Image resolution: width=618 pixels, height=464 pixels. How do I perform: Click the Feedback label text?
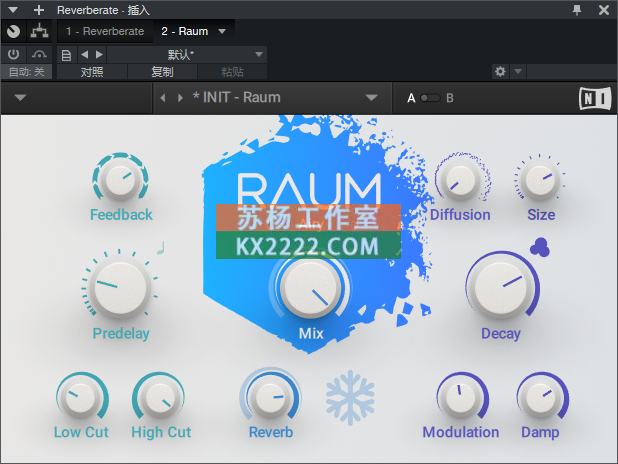click(x=121, y=215)
